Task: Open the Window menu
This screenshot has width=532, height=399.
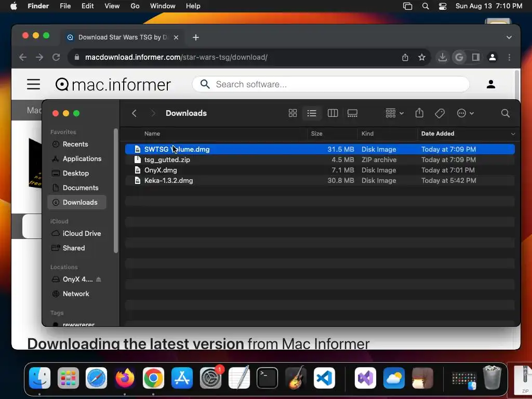Action: 163,6
